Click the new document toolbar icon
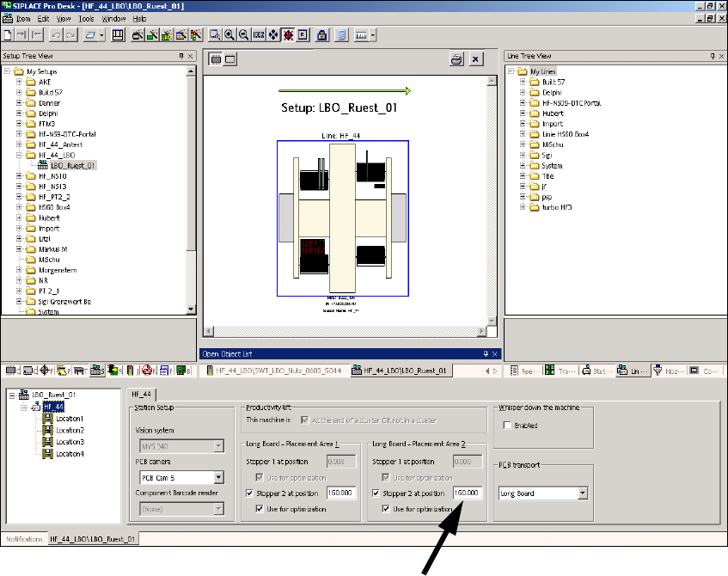The width and height of the screenshot is (728, 576). point(8,35)
